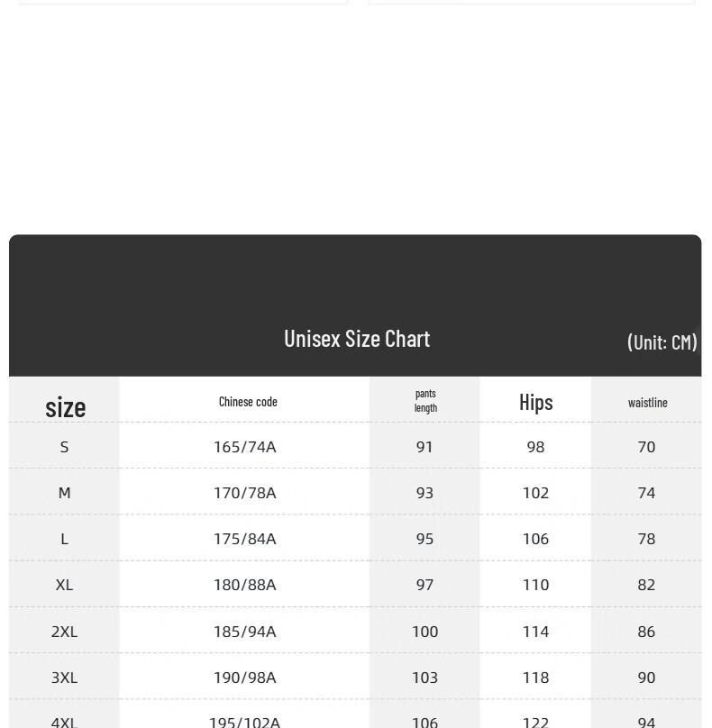Select the L size row label
The width and height of the screenshot is (712, 728).
click(64, 539)
